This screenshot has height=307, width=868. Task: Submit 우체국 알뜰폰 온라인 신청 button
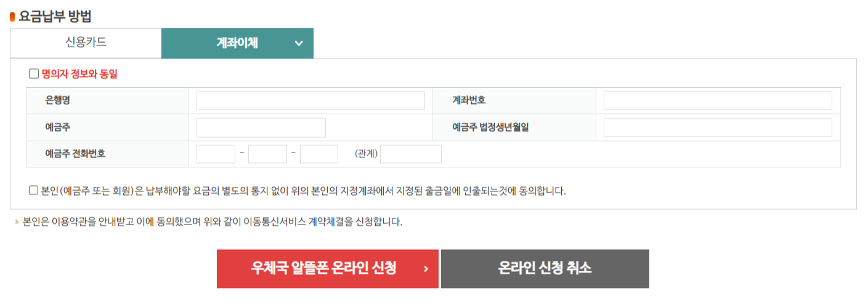coord(328,269)
